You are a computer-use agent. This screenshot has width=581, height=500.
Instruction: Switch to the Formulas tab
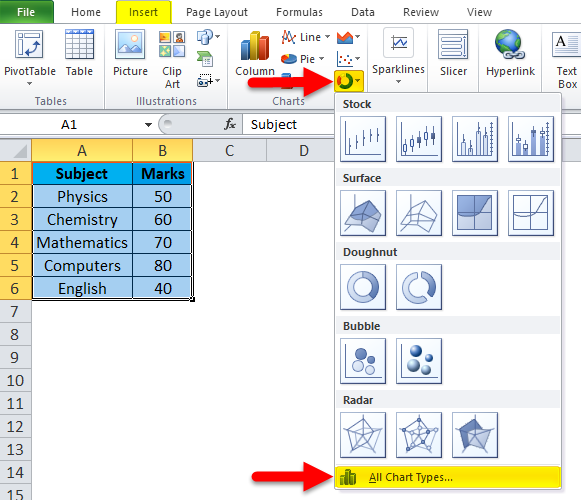point(299,12)
